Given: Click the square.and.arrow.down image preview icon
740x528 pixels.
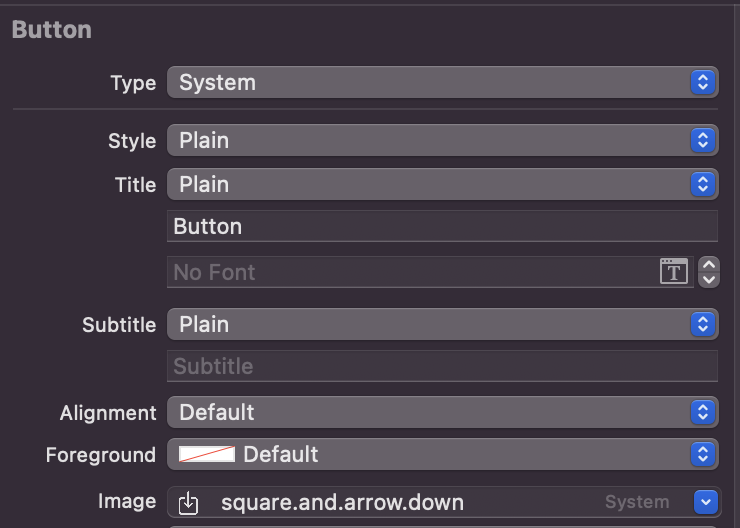Looking at the screenshot, I should tap(189, 502).
